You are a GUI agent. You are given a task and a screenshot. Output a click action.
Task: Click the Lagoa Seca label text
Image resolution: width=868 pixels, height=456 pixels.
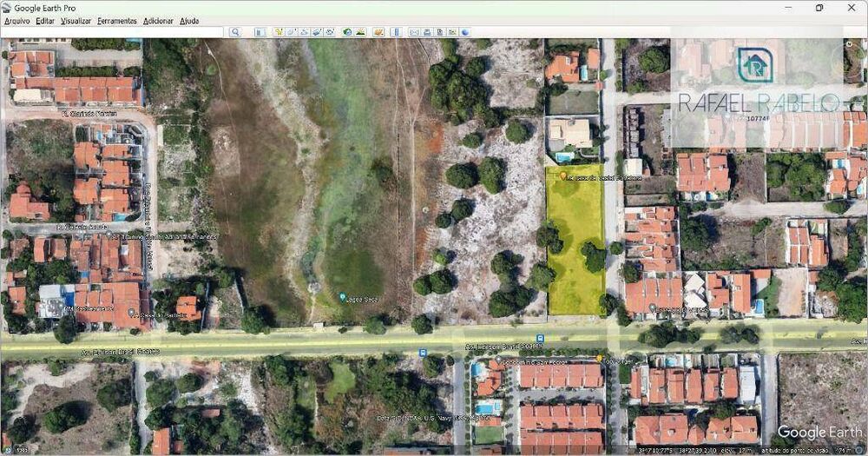coord(362,299)
